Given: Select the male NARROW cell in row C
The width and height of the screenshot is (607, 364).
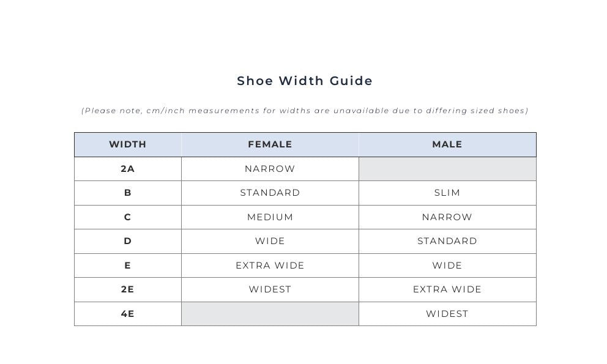Looking at the screenshot, I should click(447, 217).
